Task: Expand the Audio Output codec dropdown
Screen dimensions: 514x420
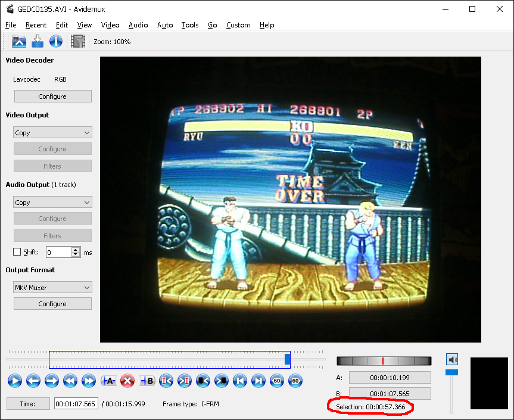Action: 52,203
